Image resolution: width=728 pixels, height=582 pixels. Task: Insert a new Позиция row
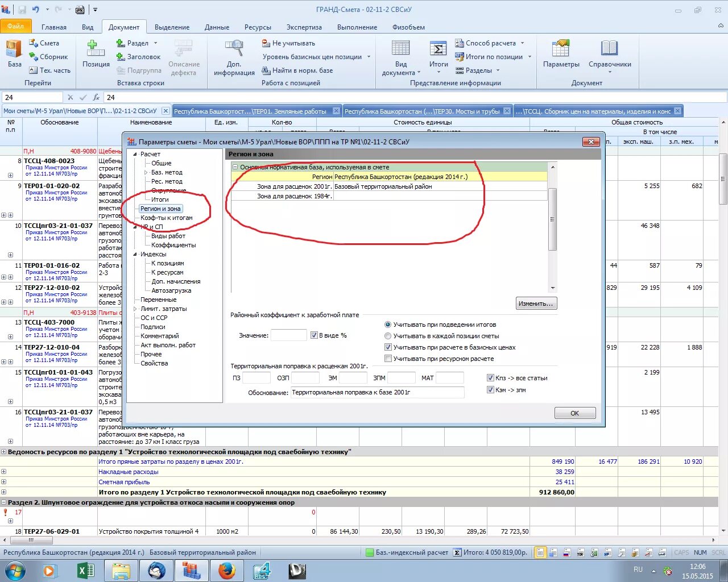point(96,54)
